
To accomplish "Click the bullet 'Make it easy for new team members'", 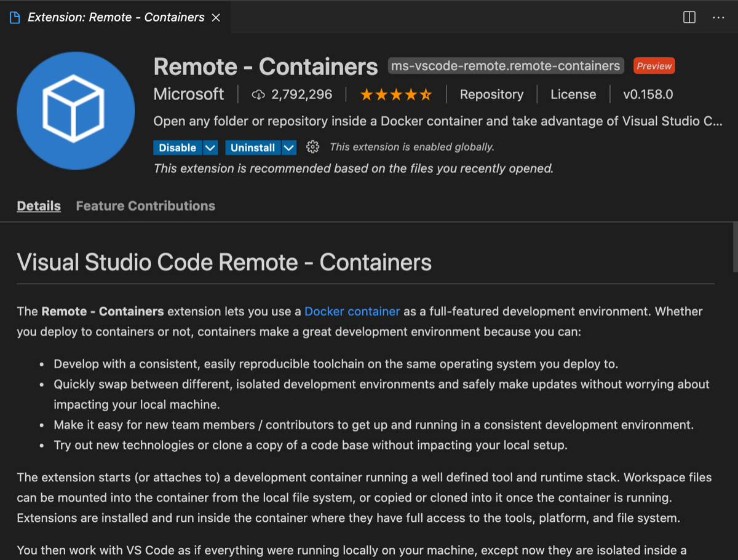I will [x=373, y=425].
